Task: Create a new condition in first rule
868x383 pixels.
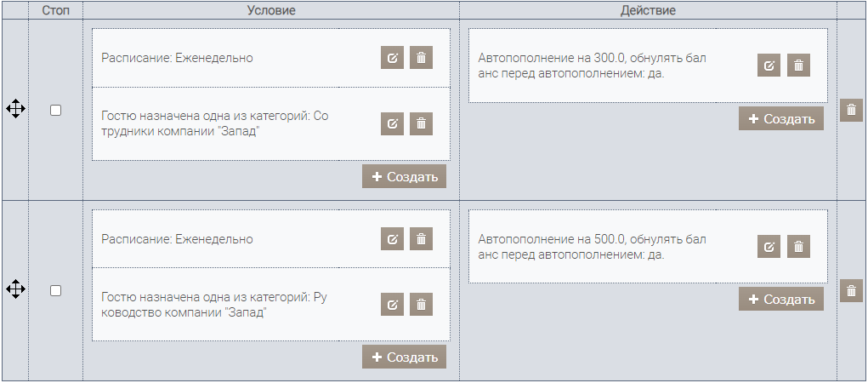Action: 404,176
